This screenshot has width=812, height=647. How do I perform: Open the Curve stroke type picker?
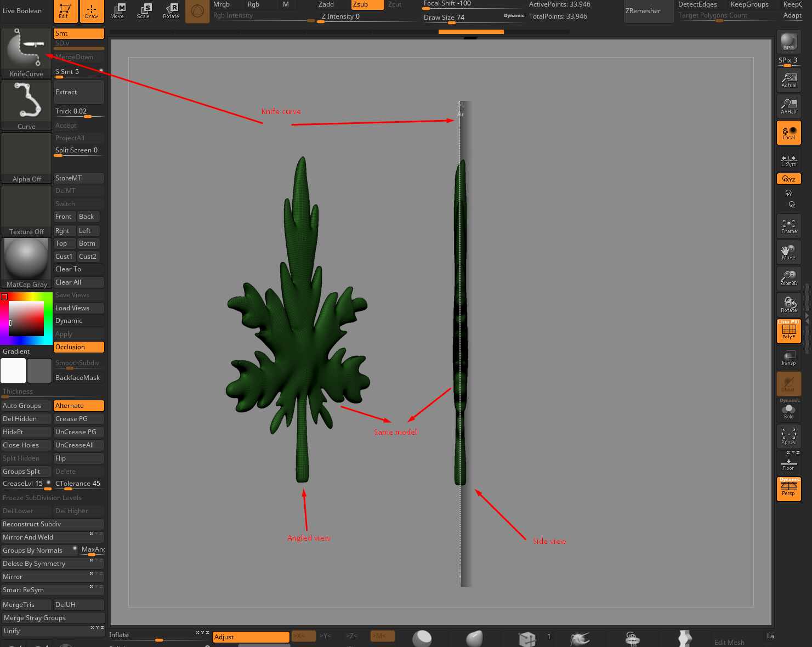click(x=26, y=105)
